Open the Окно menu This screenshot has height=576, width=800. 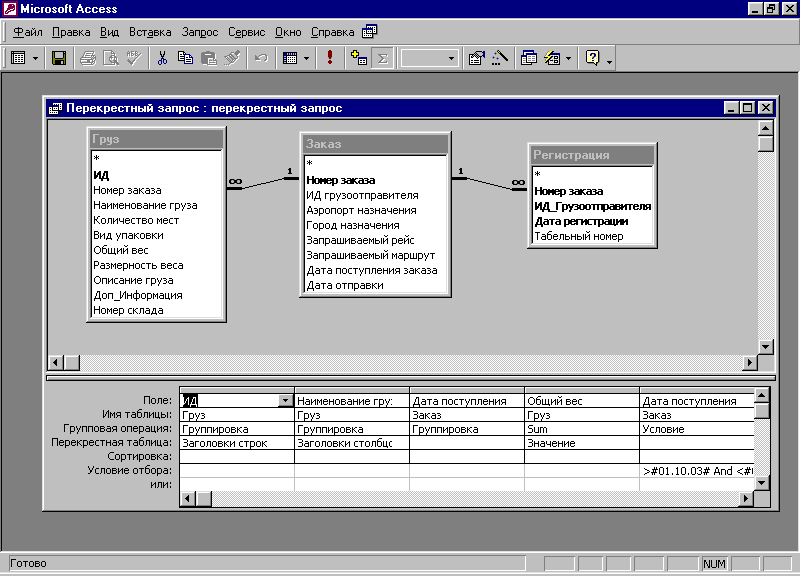[x=288, y=32]
